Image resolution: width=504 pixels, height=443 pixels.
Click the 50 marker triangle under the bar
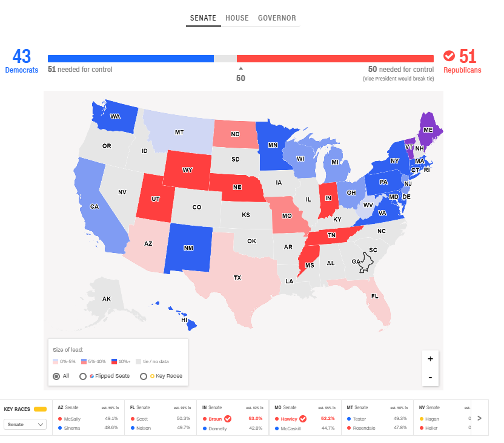(x=240, y=68)
